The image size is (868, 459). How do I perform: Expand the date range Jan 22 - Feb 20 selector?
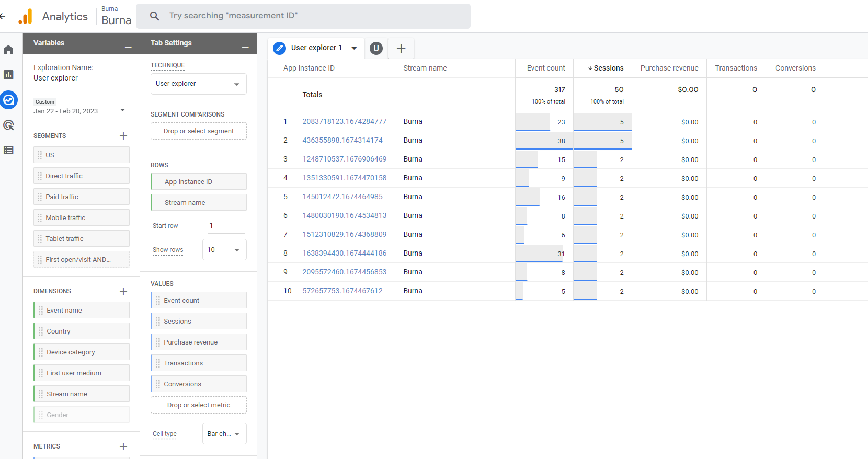click(122, 110)
